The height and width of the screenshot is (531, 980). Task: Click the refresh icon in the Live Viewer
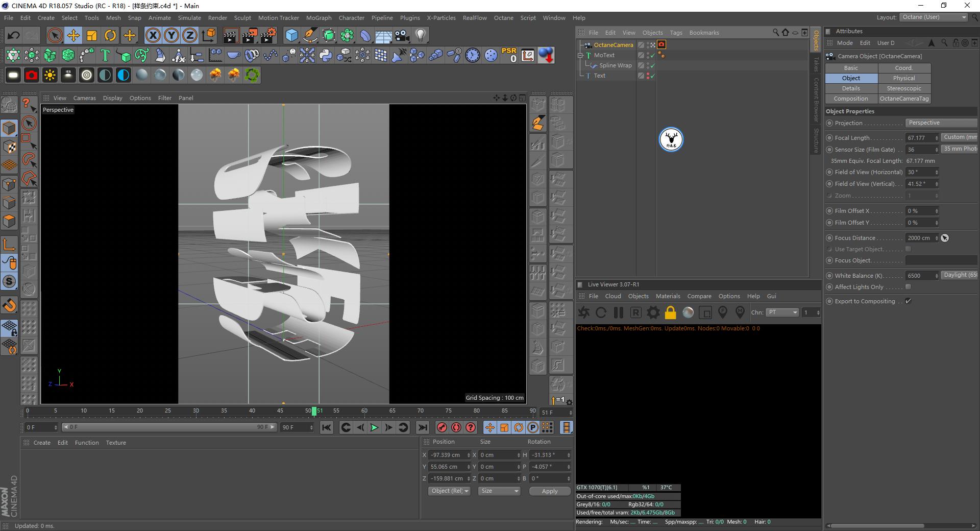[601, 312]
